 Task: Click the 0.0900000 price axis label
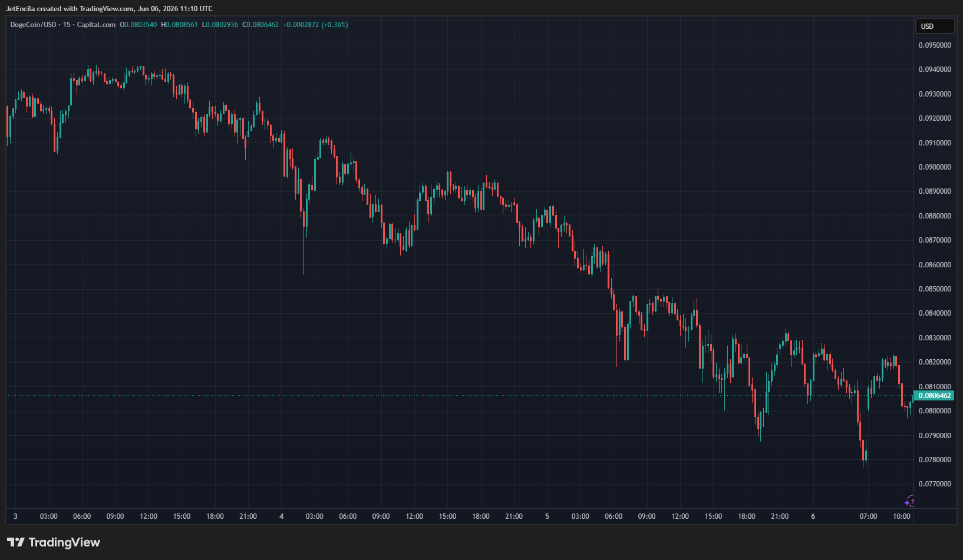935,167
